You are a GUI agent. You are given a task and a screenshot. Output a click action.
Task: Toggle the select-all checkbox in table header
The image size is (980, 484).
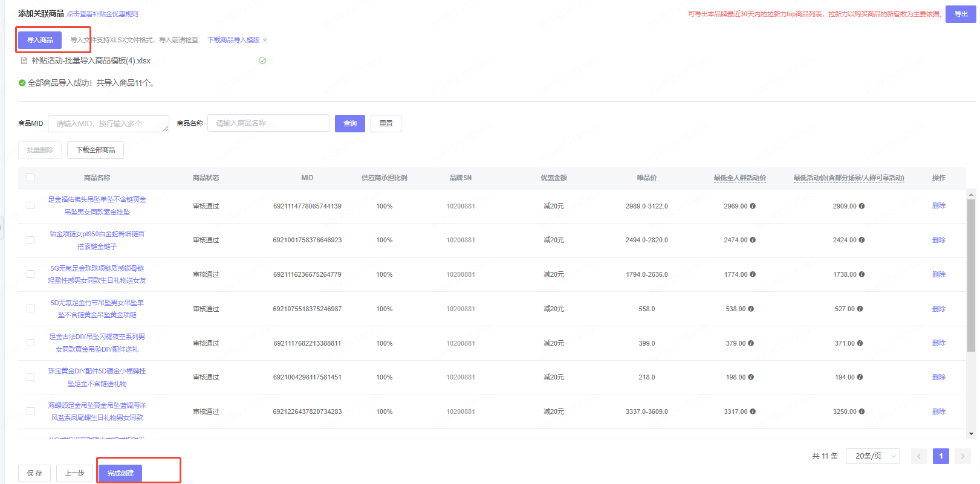[31, 178]
